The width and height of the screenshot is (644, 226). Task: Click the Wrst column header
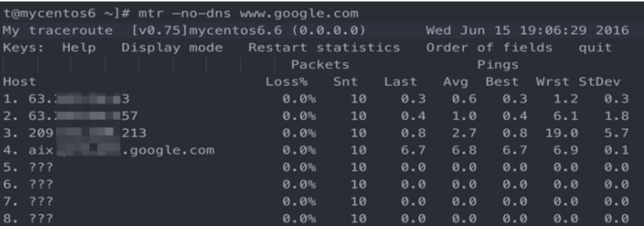(552, 82)
